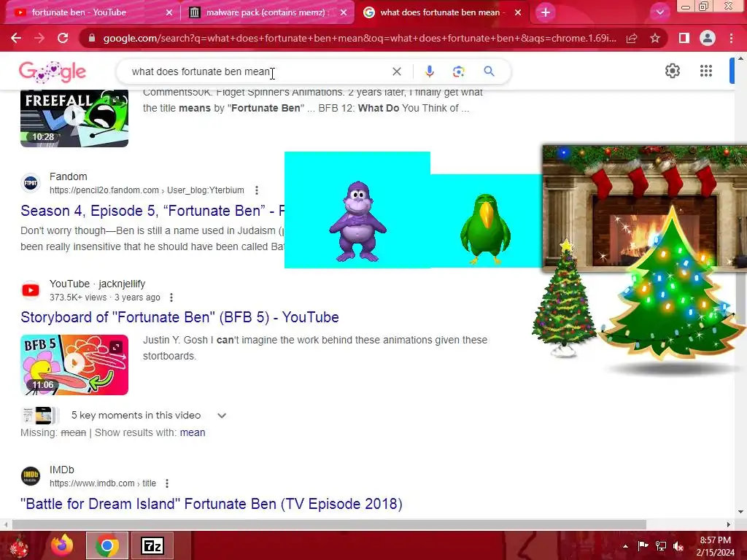Expand 5 key moments in this video
This screenshot has width=747, height=560.
click(x=222, y=415)
